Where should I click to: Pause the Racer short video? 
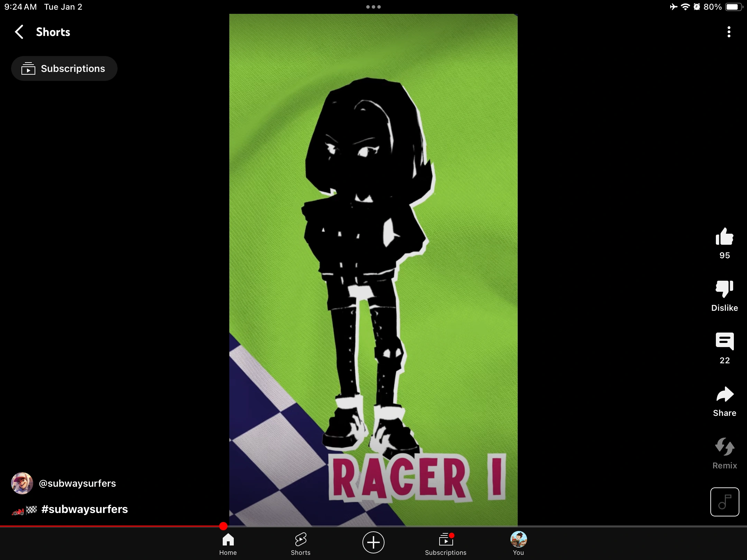[x=373, y=270]
